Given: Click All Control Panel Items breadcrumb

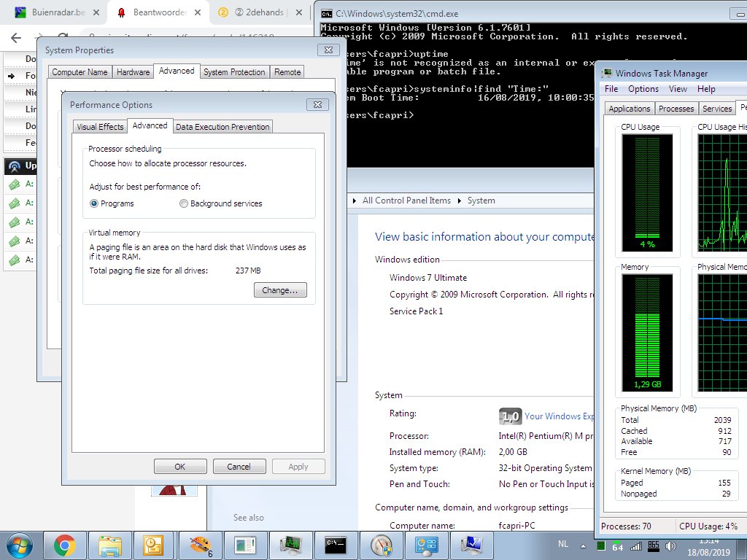Looking at the screenshot, I should (x=406, y=201).
